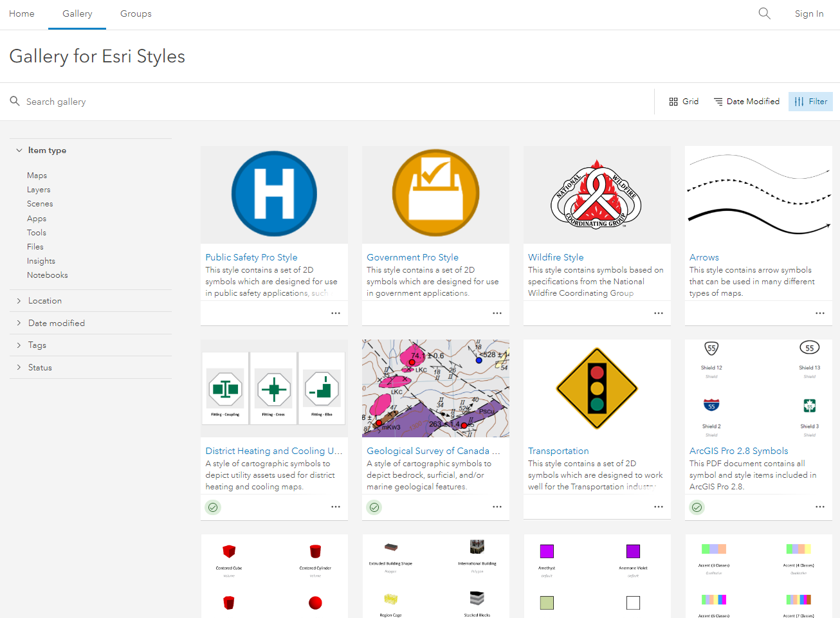The width and height of the screenshot is (840, 618).
Task: Go to the Home tab
Action: pyautogui.click(x=21, y=14)
